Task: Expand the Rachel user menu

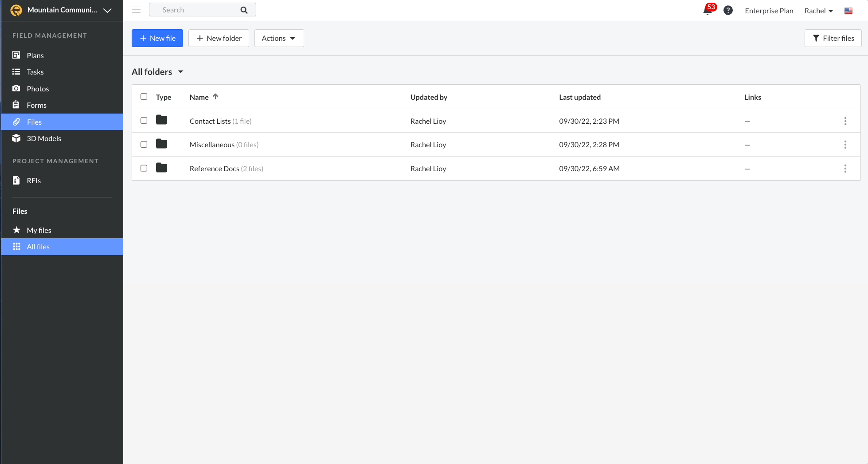Action: pos(818,11)
